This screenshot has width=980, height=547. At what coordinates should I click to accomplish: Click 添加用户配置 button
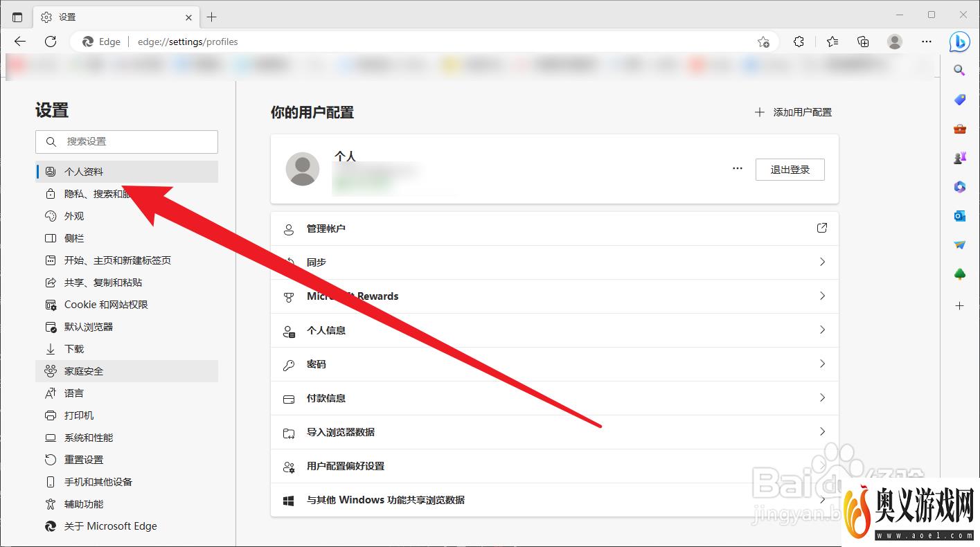pos(793,112)
